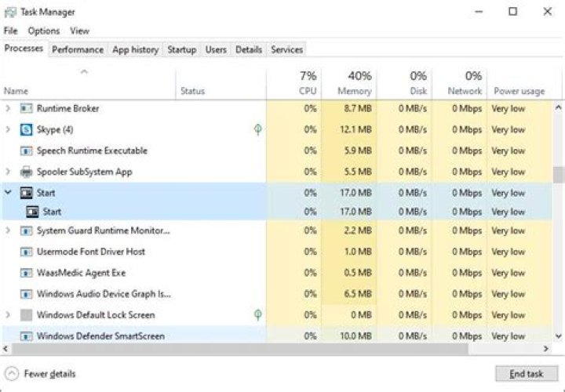Viewport: 565px width, 392px height.
Task: Switch to the Performance tab
Action: 78,49
